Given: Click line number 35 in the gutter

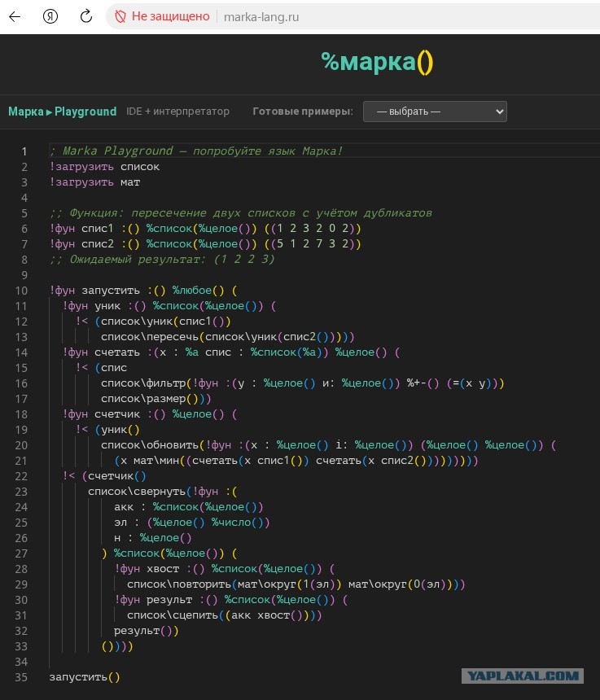Looking at the screenshot, I should pos(21,677).
